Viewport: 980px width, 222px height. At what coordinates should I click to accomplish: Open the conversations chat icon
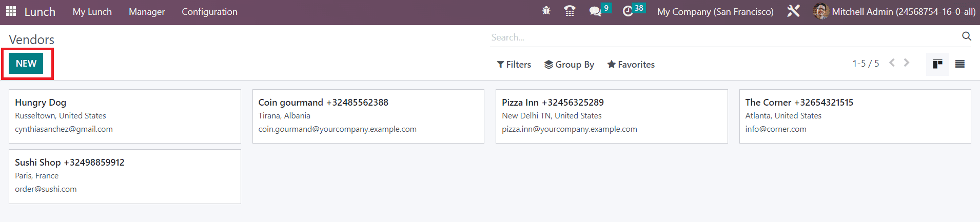pyautogui.click(x=595, y=11)
